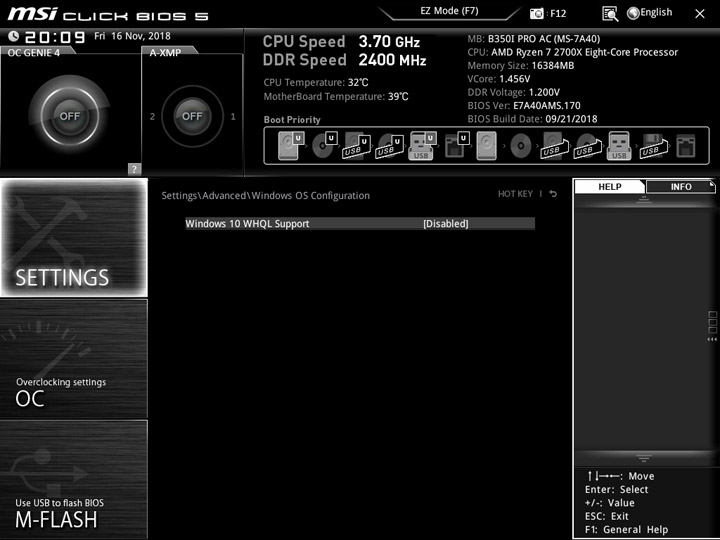Viewport: 720px width, 540px height.
Task: Click the CPU Speed 3.70 GHz readout
Action: [341, 42]
